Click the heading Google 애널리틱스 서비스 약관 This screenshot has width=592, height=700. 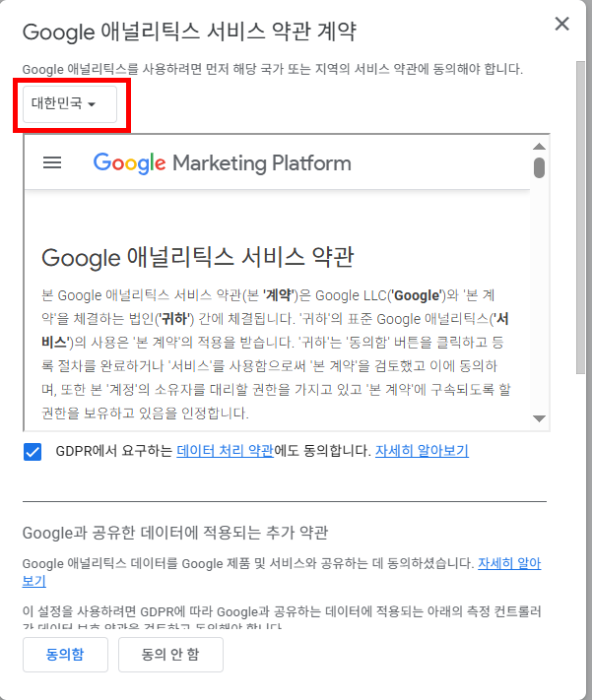(197, 257)
